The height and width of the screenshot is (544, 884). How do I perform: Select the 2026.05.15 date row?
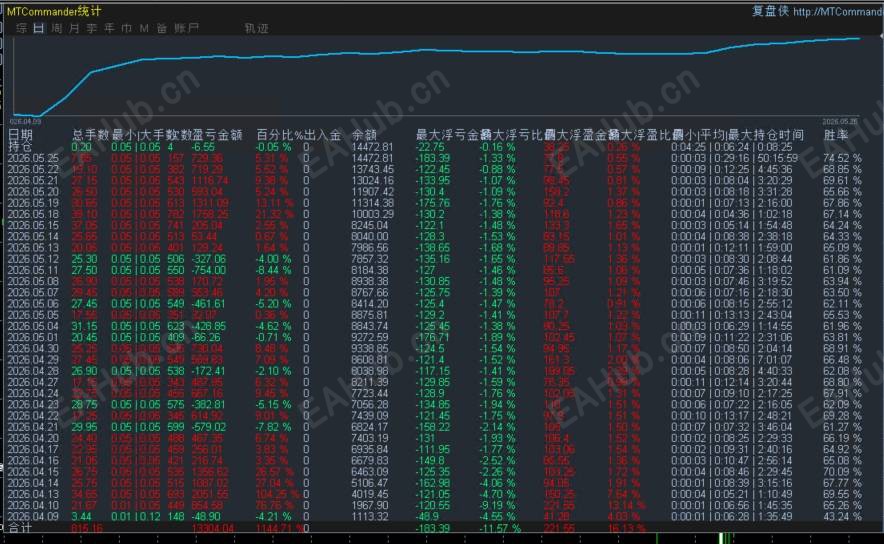pos(33,225)
